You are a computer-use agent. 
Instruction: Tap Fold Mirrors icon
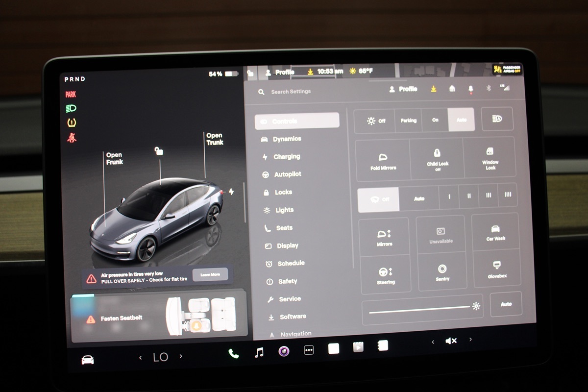383,160
